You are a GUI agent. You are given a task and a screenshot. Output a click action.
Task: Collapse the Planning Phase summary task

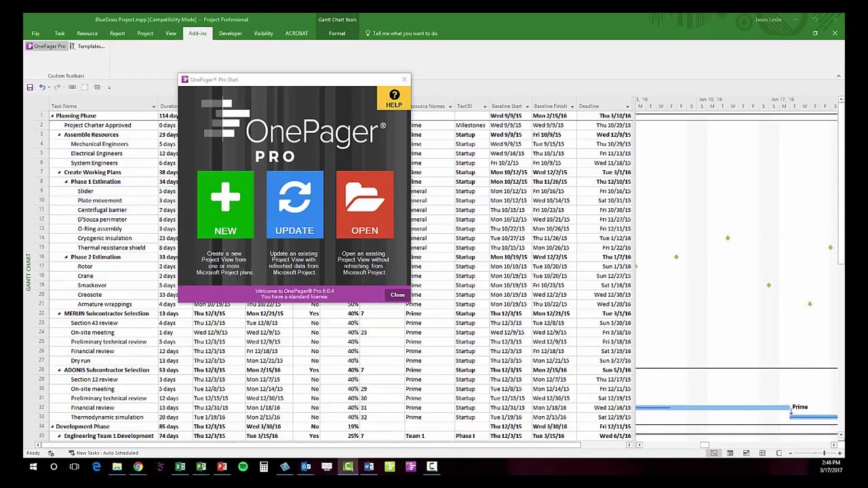[52, 116]
